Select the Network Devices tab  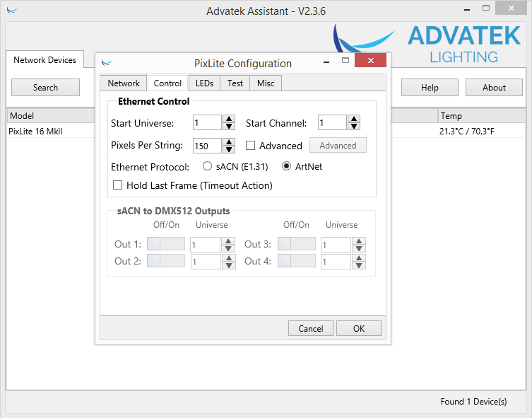[x=45, y=59]
